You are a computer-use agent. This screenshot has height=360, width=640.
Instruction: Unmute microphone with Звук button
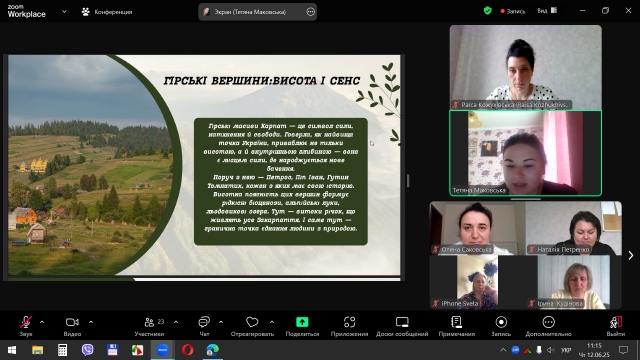(26, 326)
